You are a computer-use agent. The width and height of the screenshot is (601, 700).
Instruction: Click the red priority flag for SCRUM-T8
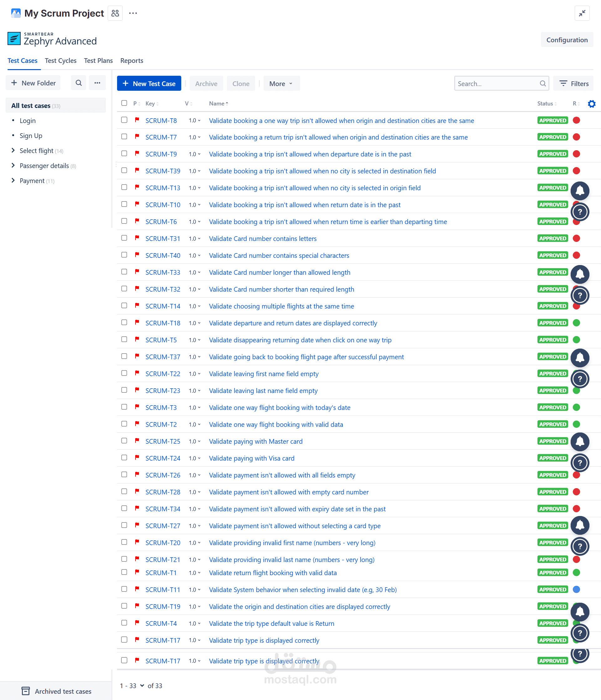137,120
